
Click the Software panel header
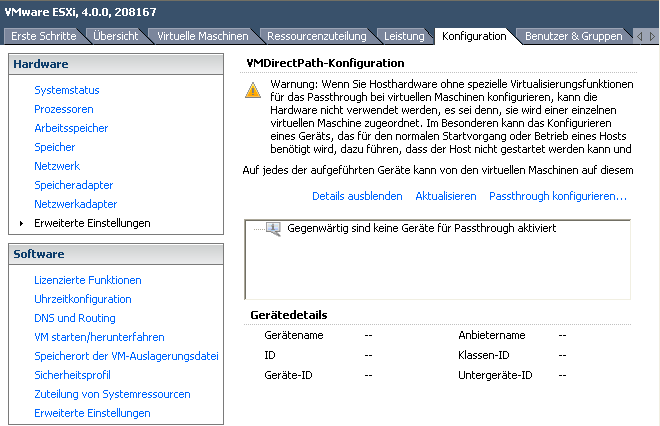(116, 254)
